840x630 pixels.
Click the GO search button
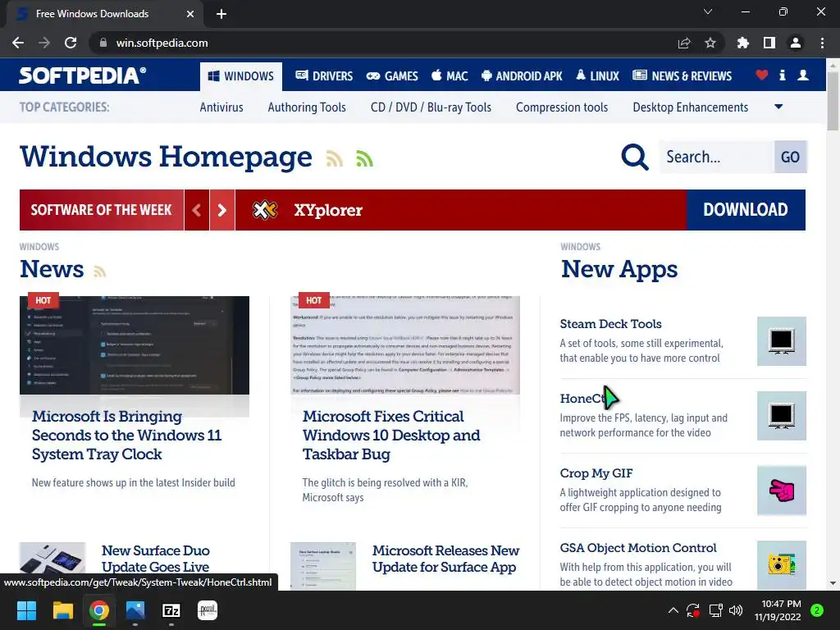[x=790, y=157]
